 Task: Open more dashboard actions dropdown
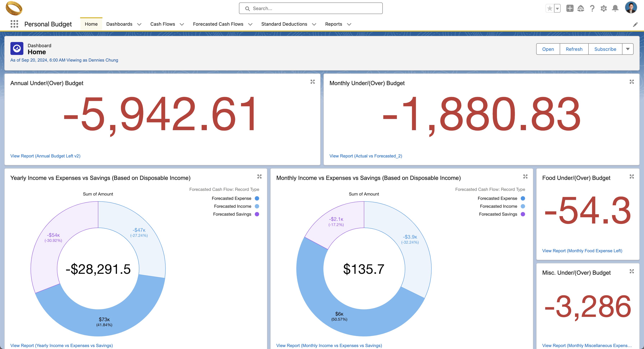[627, 49]
